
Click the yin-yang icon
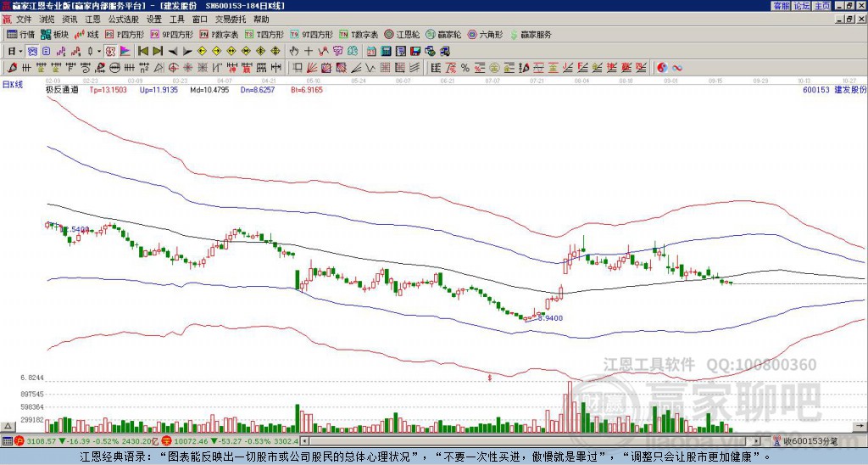point(661,68)
